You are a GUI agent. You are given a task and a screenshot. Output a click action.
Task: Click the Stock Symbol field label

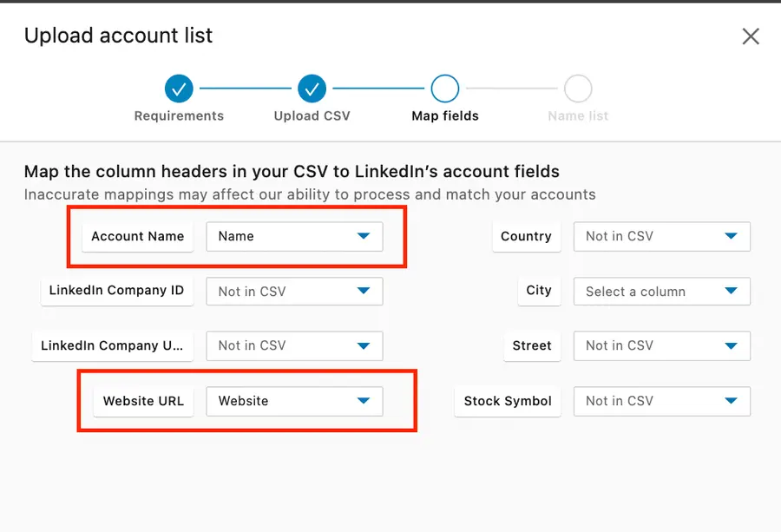click(x=507, y=401)
